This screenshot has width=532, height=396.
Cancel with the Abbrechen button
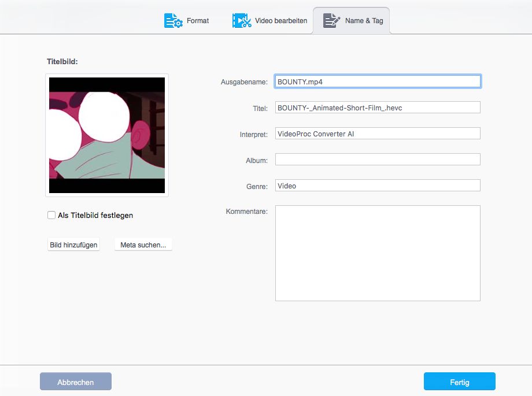click(76, 382)
